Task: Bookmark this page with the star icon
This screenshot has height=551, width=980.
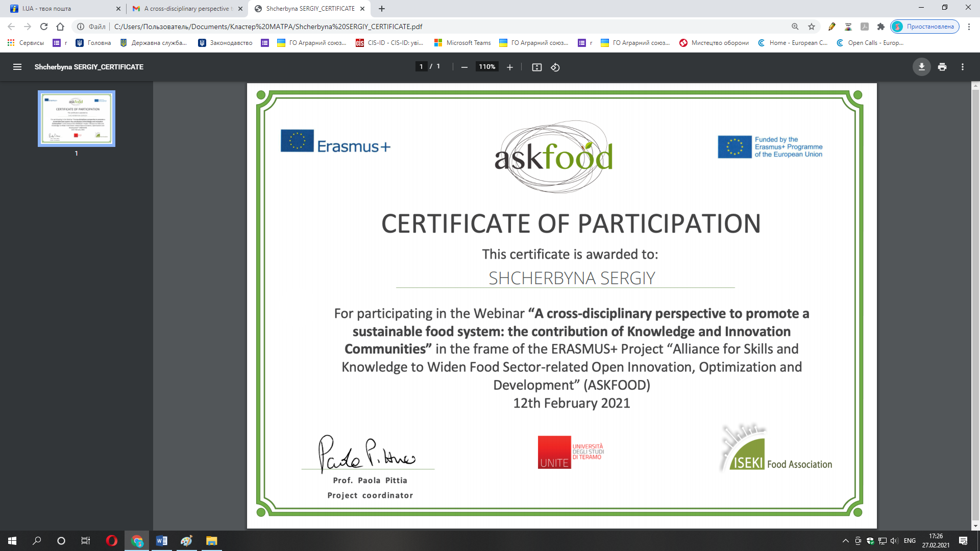Action: pos(812,27)
